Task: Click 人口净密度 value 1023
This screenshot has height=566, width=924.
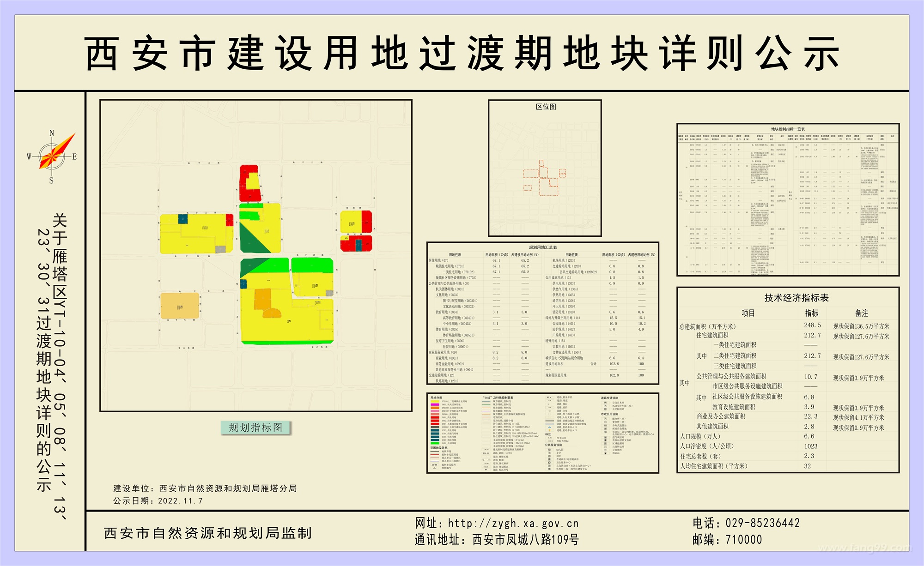Action: pos(811,446)
